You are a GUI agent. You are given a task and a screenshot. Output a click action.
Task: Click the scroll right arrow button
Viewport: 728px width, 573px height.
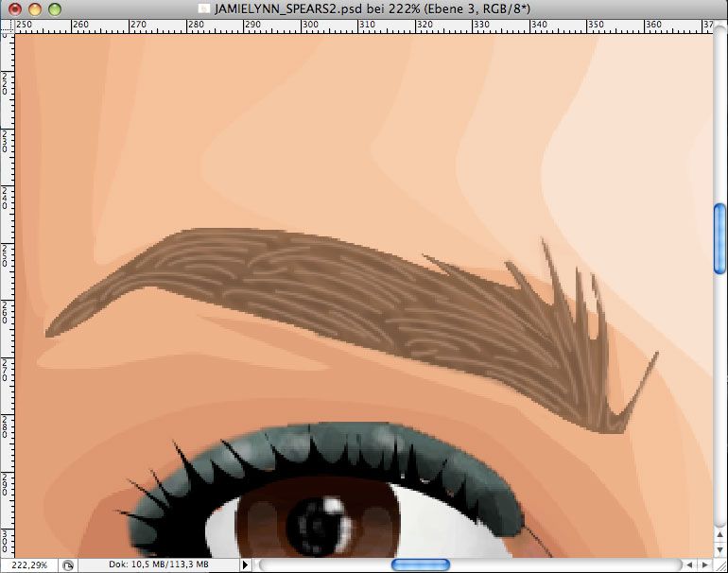[704, 565]
